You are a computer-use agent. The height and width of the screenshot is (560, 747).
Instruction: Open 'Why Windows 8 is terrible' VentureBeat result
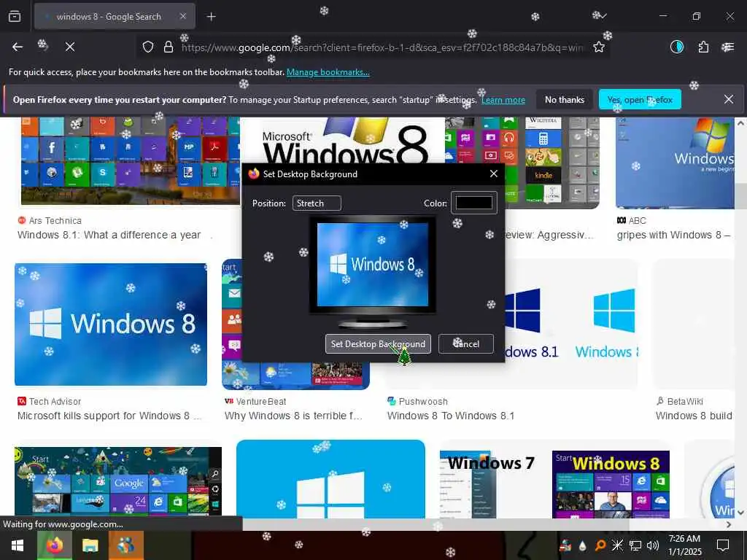[293, 416]
